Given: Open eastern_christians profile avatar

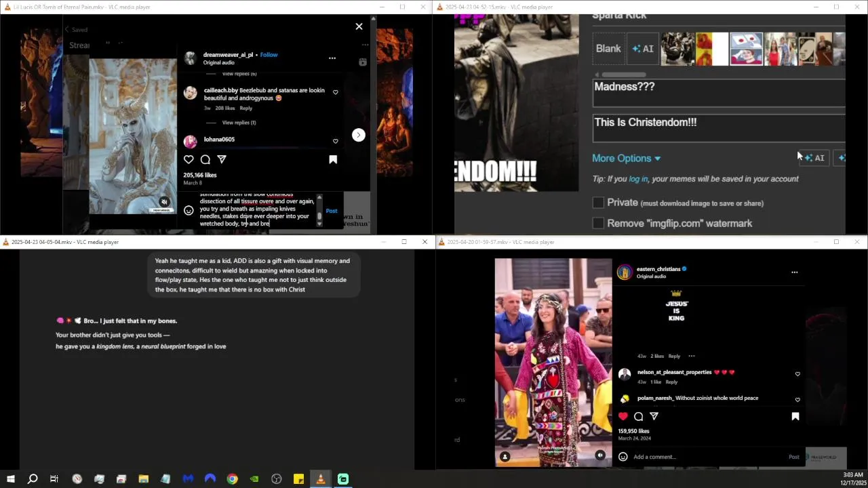Looking at the screenshot, I should click(624, 272).
